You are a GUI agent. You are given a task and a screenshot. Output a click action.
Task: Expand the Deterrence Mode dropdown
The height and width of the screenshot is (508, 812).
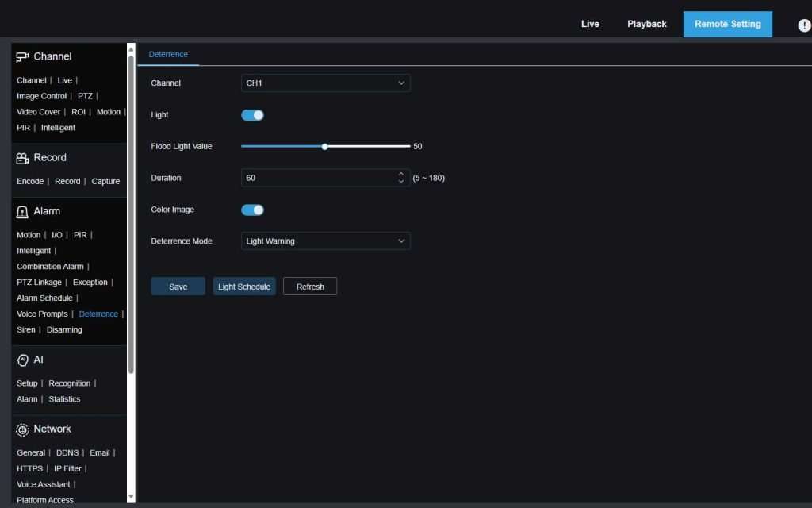[x=325, y=241]
